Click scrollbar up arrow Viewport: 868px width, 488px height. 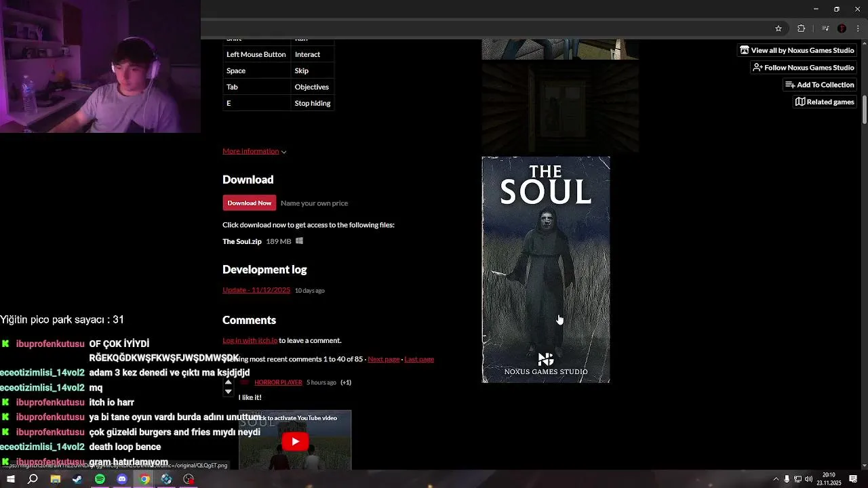(864, 42)
